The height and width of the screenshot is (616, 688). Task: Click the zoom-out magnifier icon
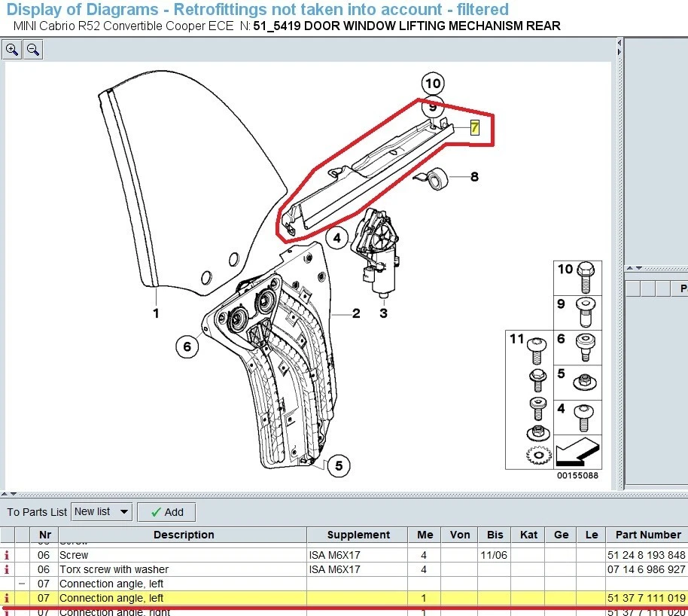tap(32, 49)
